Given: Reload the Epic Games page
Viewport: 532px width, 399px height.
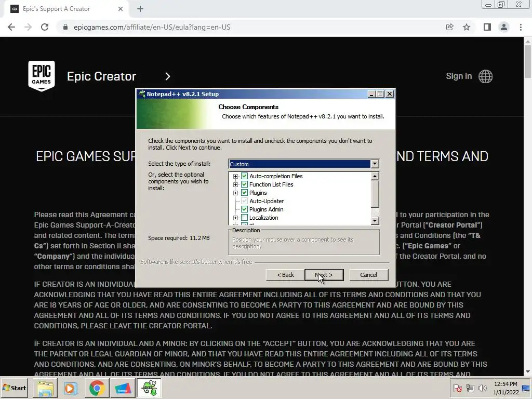Looking at the screenshot, I should [45, 27].
